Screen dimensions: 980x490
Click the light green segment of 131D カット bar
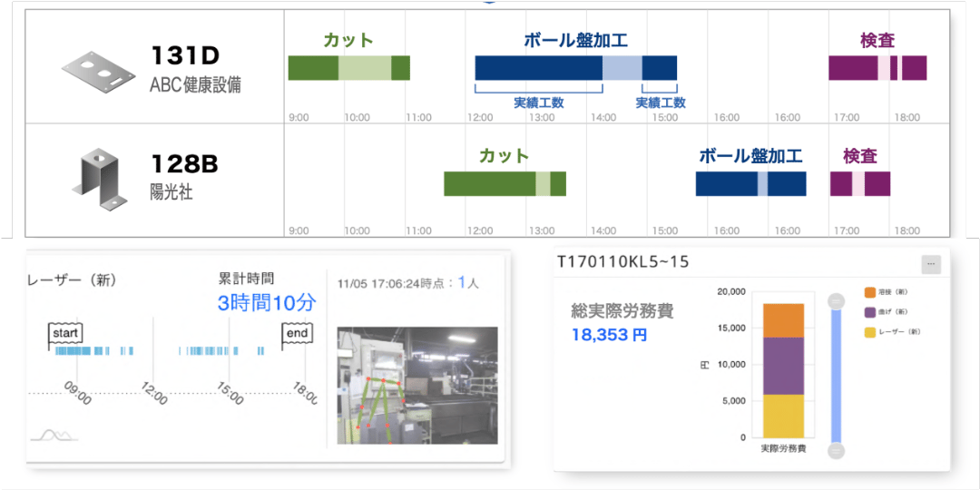pyautogui.click(x=365, y=68)
